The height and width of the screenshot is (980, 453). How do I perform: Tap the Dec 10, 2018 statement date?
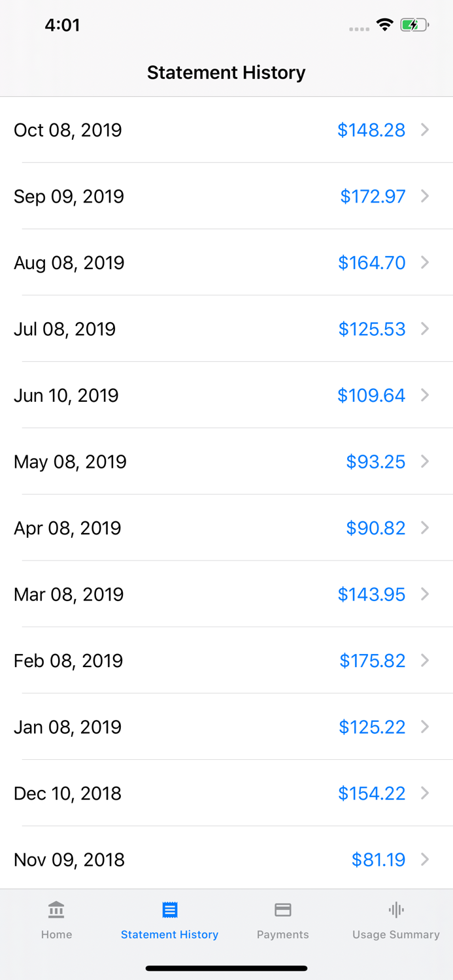[x=67, y=793]
